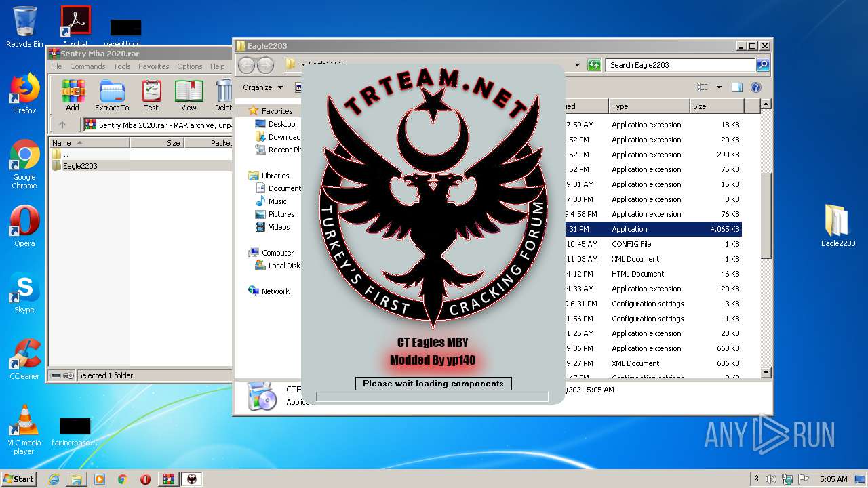Viewport: 868px width, 488px height.
Task: Open the Commands menu in WinRAR
Action: pyautogui.click(x=87, y=66)
